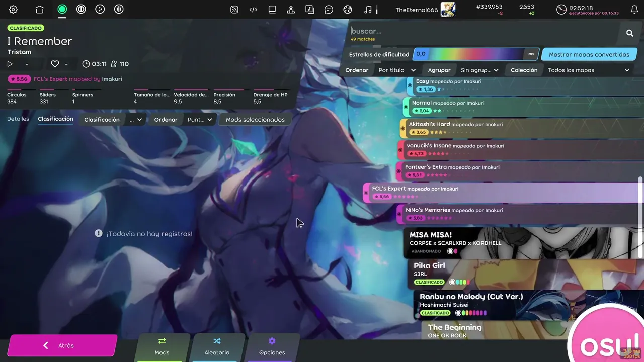644x362 pixels.
Task: Click the infinity maximum star handle
Action: (x=531, y=54)
